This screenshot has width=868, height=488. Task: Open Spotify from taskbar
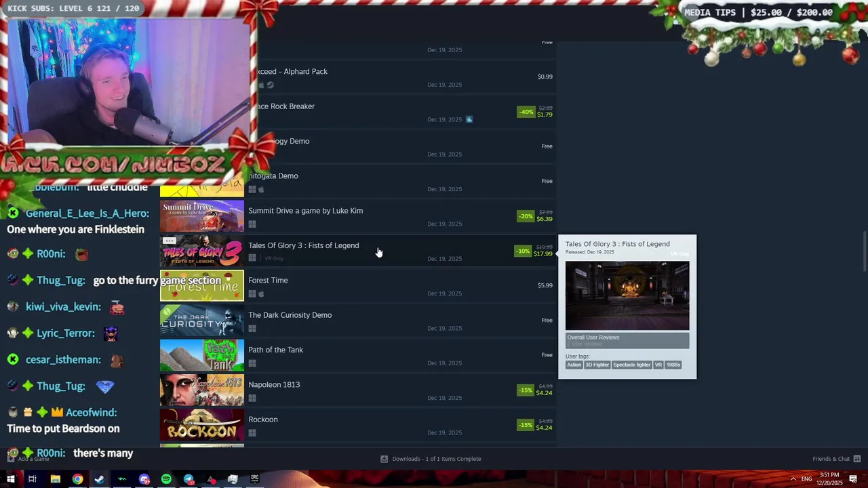pyautogui.click(x=166, y=479)
